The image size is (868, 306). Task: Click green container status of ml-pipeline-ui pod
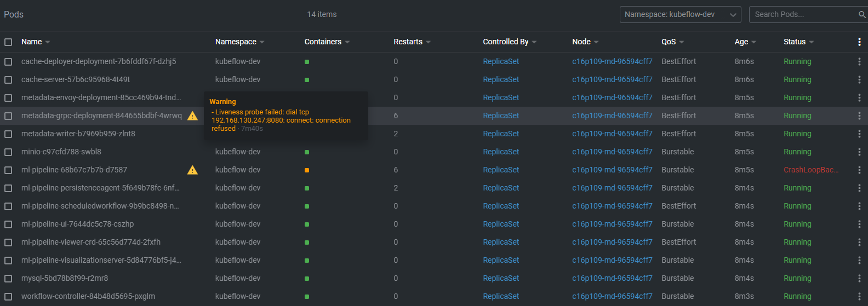pos(307,224)
